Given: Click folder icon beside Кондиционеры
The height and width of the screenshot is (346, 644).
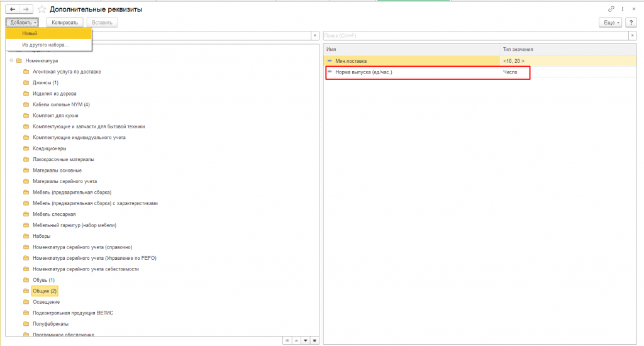Looking at the screenshot, I should [26, 148].
